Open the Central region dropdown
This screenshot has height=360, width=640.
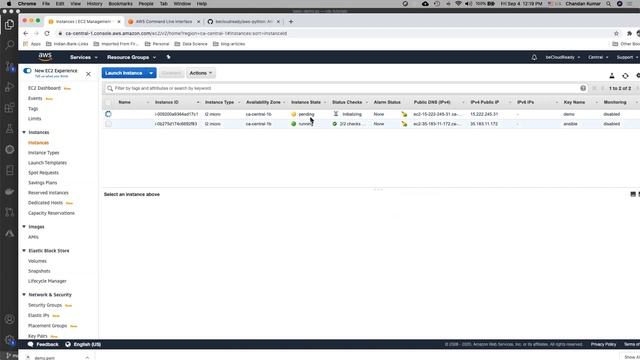(x=598, y=57)
